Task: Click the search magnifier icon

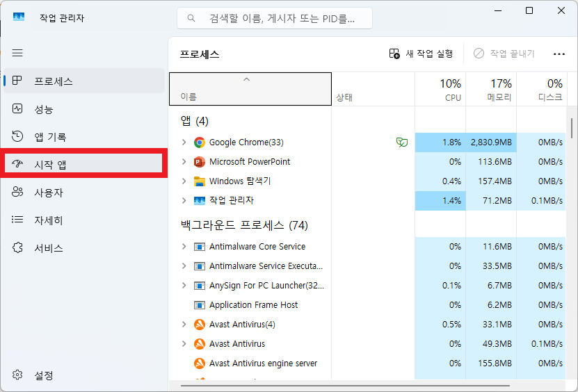Action: [x=191, y=18]
